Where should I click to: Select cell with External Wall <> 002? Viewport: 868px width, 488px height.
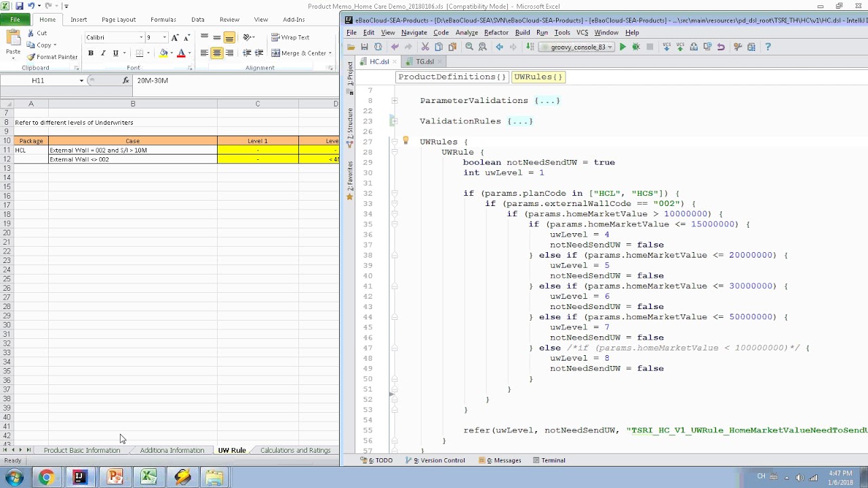133,159
